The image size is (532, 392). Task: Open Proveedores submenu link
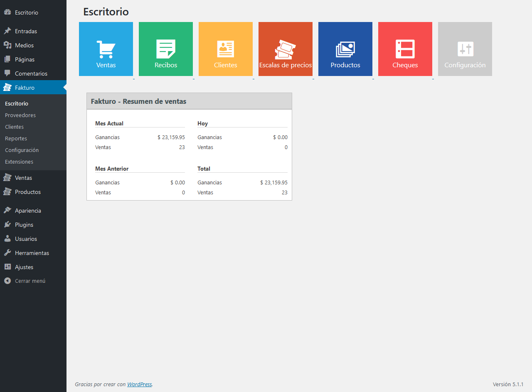click(20, 115)
